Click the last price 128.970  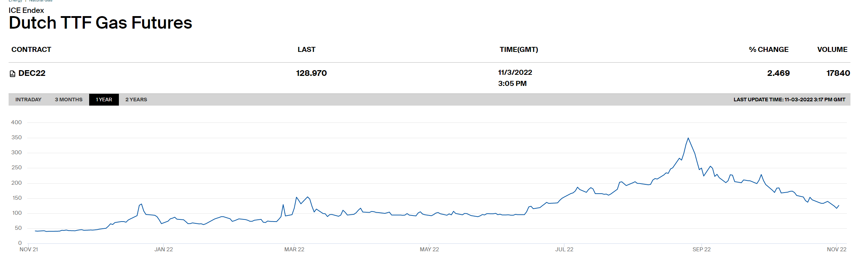(312, 73)
